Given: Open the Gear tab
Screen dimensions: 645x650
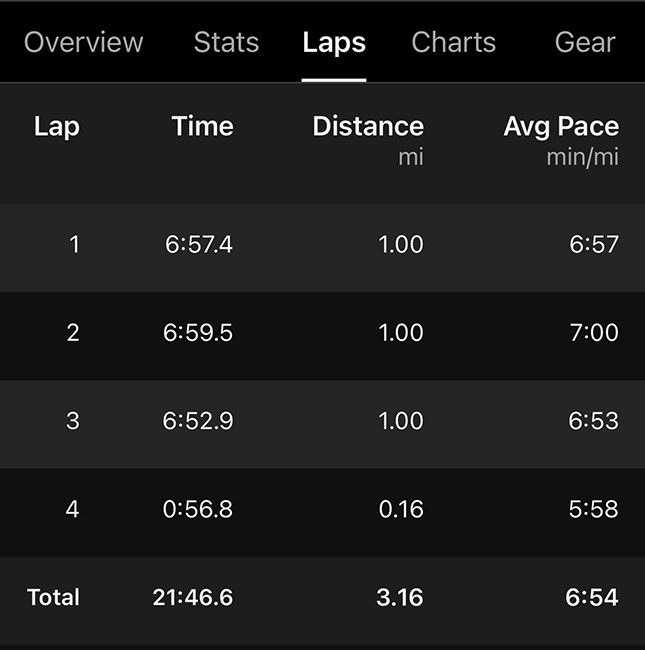Looking at the screenshot, I should tap(585, 43).
